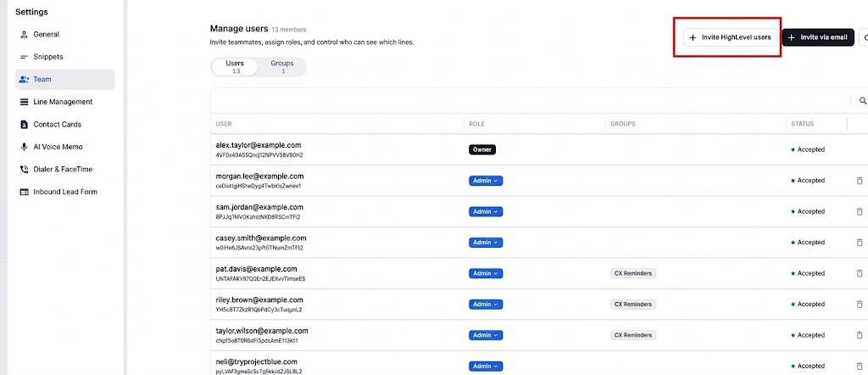Click Invite HighLevel users button
Viewport: 868px width, 375px height.
click(730, 37)
